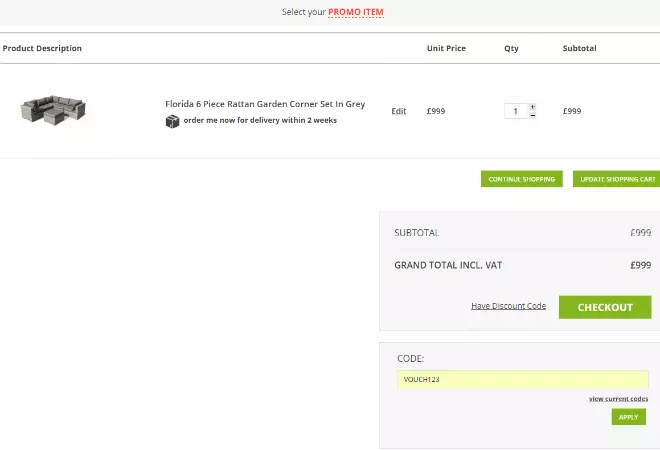Screen dimensions: 660x450
Task: Click the Subtotal column header
Action: pyautogui.click(x=580, y=48)
